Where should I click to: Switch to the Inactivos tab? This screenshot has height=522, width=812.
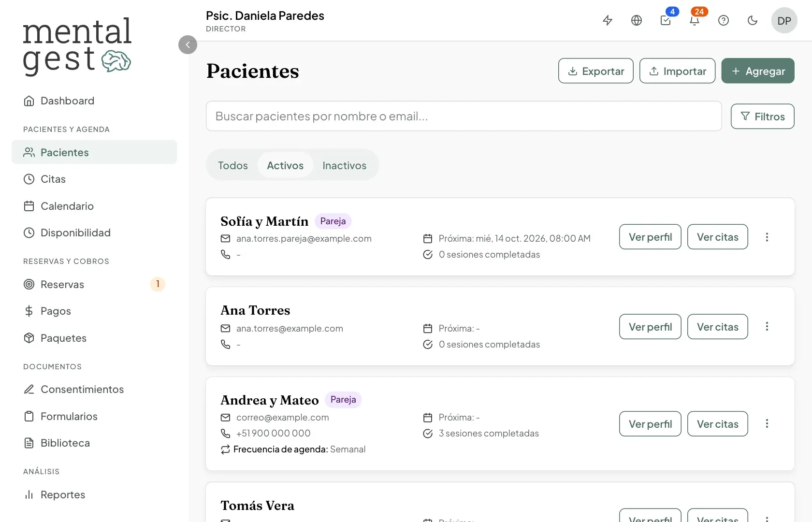click(345, 165)
